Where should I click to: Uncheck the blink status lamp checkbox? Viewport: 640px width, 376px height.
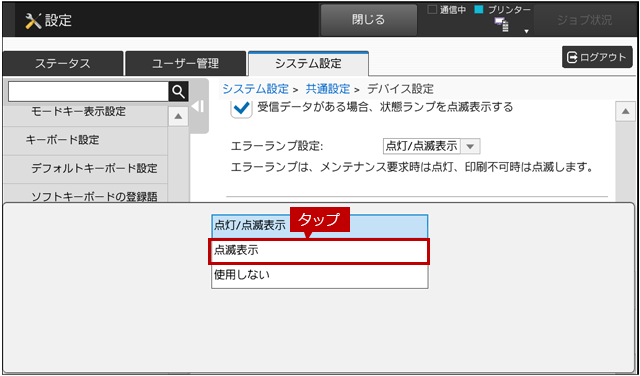click(241, 108)
